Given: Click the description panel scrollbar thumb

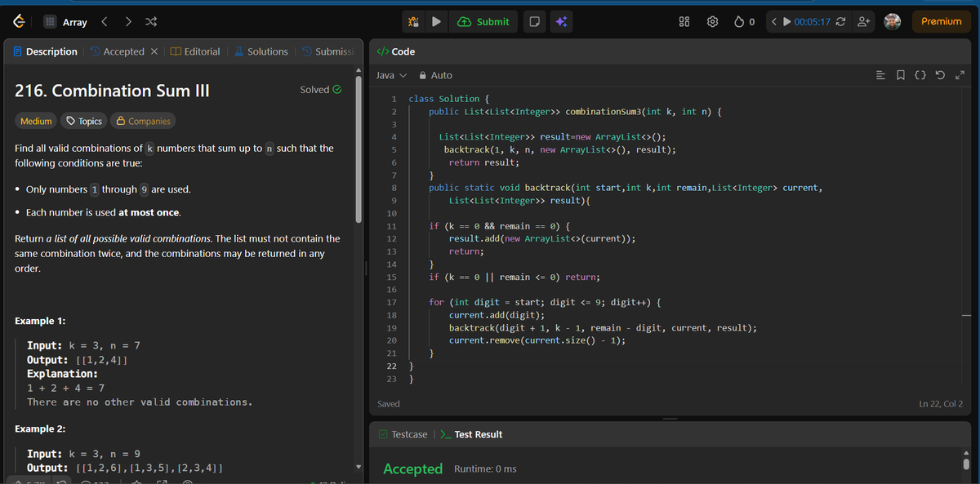Looking at the screenshot, I should point(358,149).
